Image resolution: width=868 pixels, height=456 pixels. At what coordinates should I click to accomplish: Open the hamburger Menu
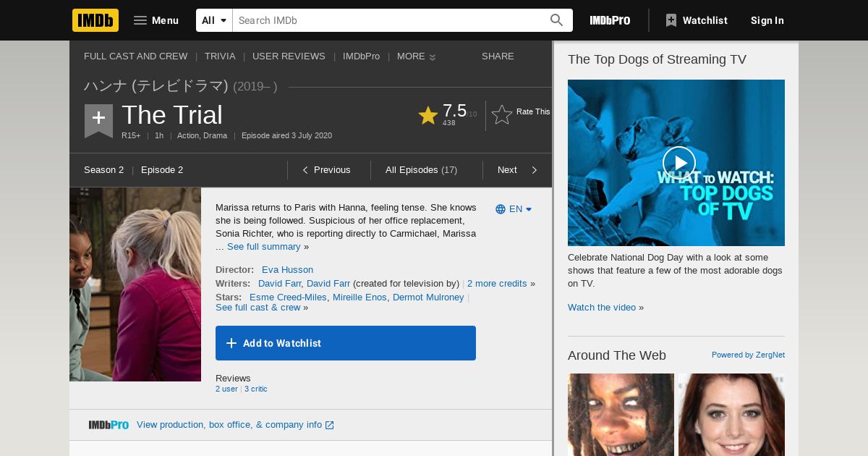(156, 20)
